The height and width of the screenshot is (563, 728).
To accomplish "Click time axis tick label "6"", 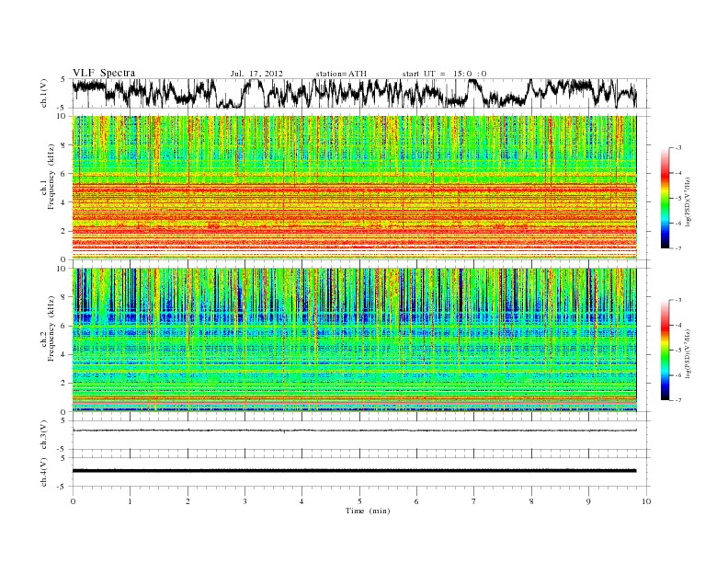I will click(416, 501).
